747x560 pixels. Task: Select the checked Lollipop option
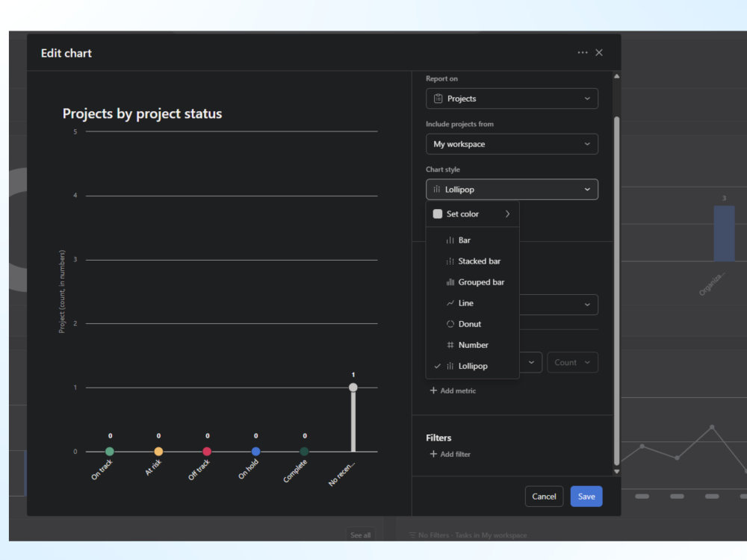click(x=472, y=366)
